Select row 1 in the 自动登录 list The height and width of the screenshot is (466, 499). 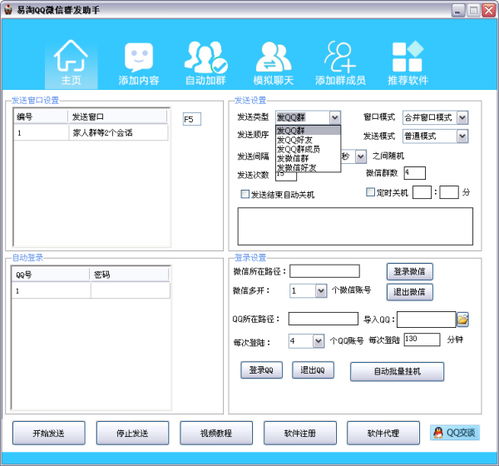click(x=91, y=291)
